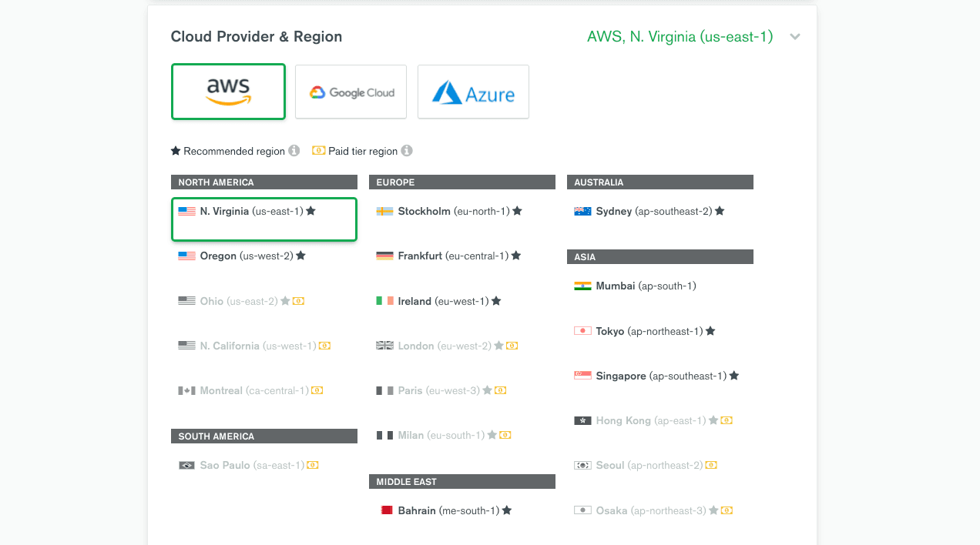
Task: Click the paid tier icon next to Ohio
Action: tap(298, 301)
